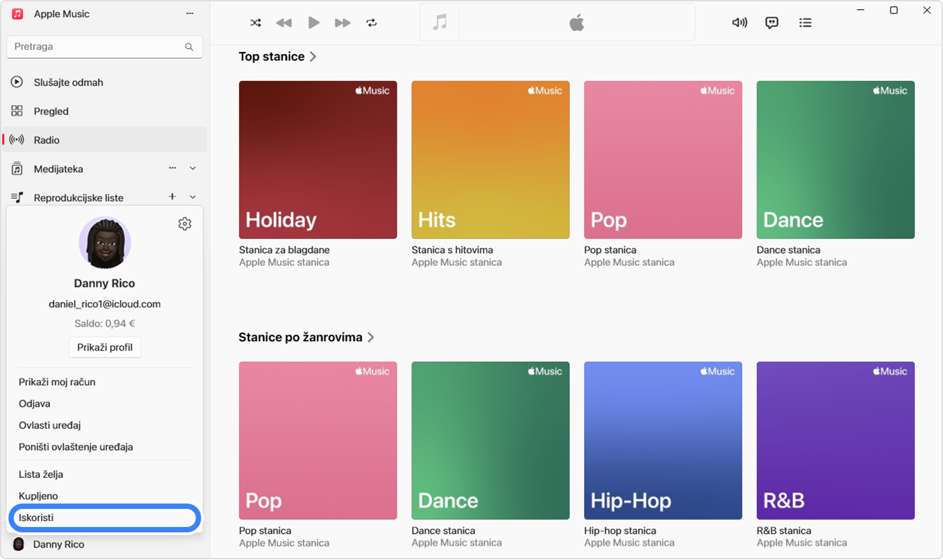Open the Apple Music three-dot menu
The image size is (943, 560).
[x=190, y=14]
